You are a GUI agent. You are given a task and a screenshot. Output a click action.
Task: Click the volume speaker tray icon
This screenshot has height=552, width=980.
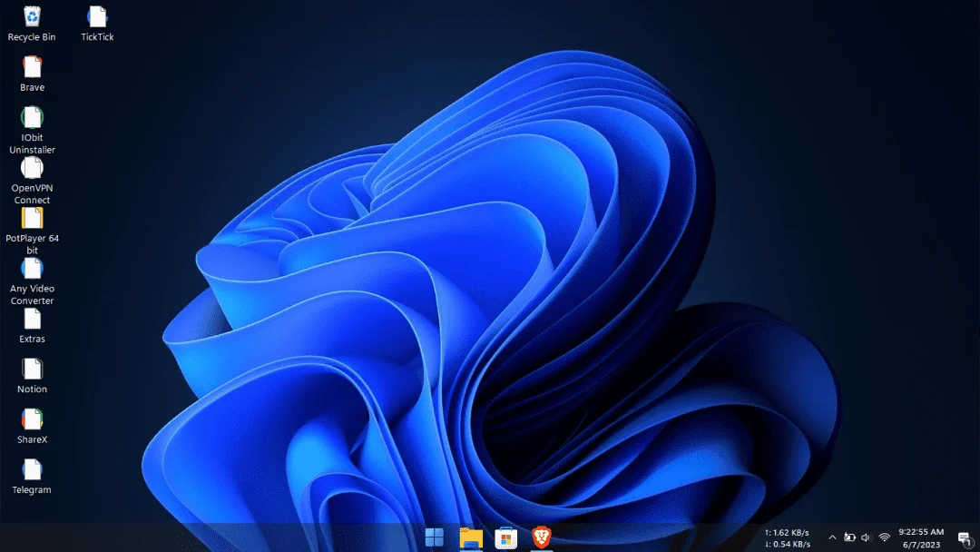(x=867, y=537)
